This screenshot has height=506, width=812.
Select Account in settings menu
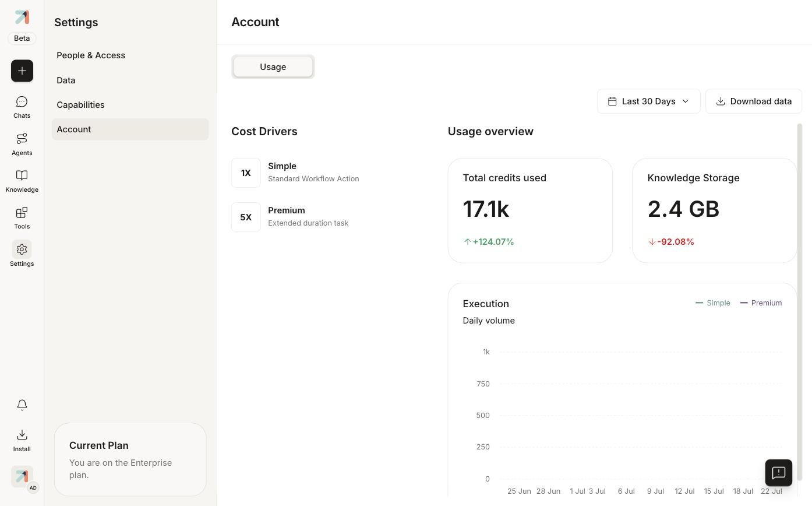pyautogui.click(x=130, y=129)
